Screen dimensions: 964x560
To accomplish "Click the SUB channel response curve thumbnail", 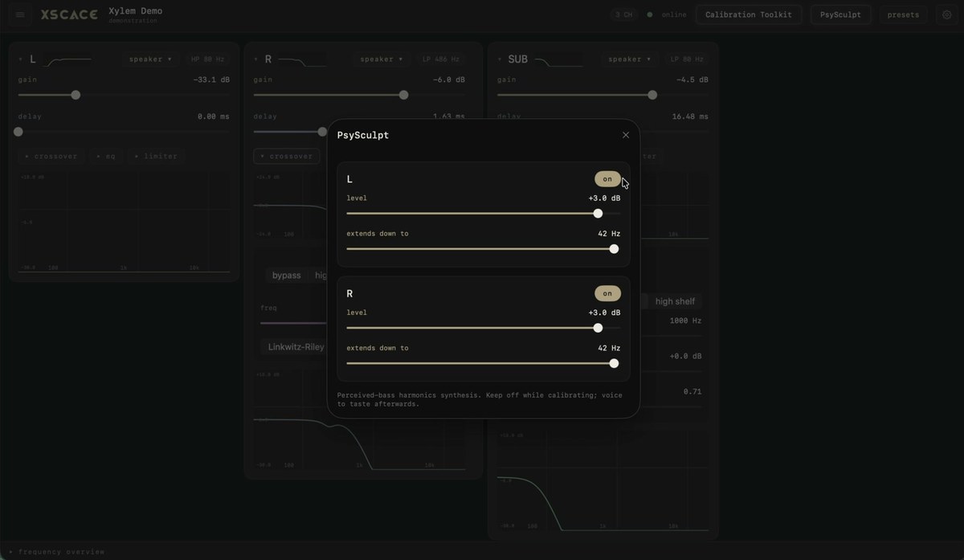I will 558,59.
